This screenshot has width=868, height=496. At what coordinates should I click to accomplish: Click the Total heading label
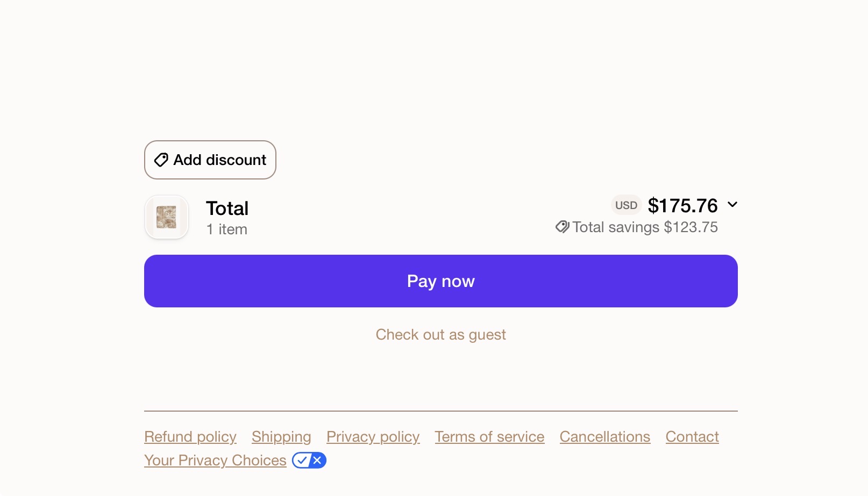coord(227,209)
